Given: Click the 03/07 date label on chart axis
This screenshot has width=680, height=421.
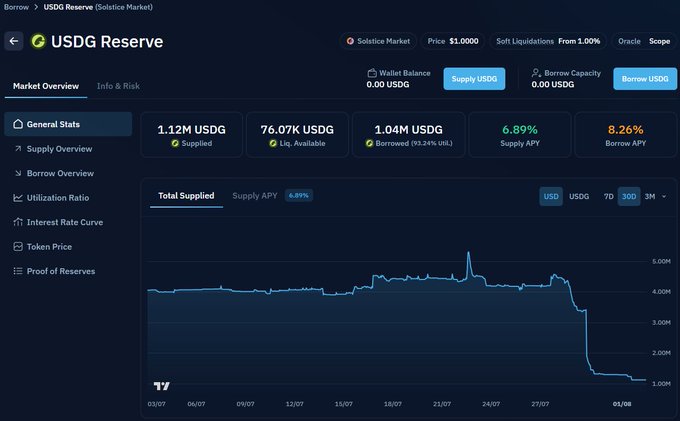Looking at the screenshot, I should click(x=157, y=404).
